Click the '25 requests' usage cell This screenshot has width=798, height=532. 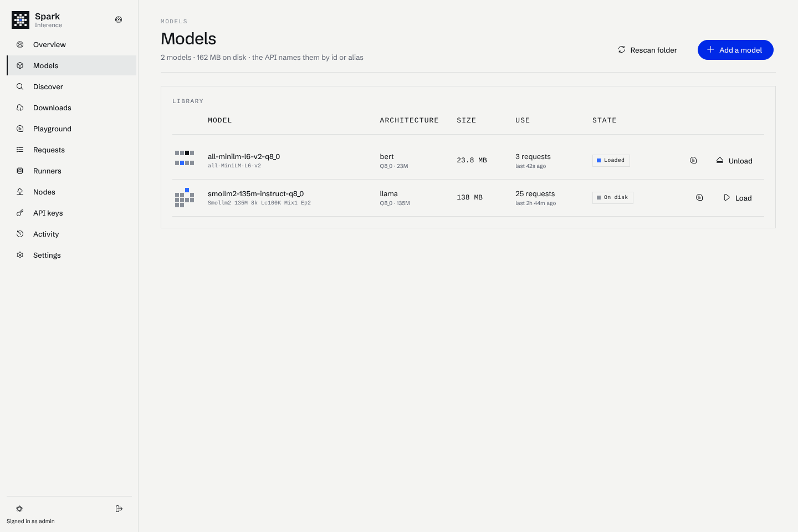[535, 194]
